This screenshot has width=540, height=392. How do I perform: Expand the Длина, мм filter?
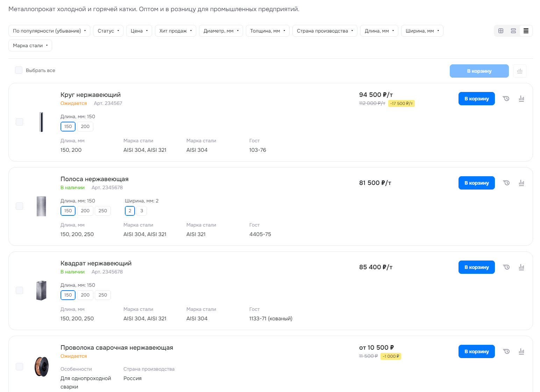coord(379,31)
